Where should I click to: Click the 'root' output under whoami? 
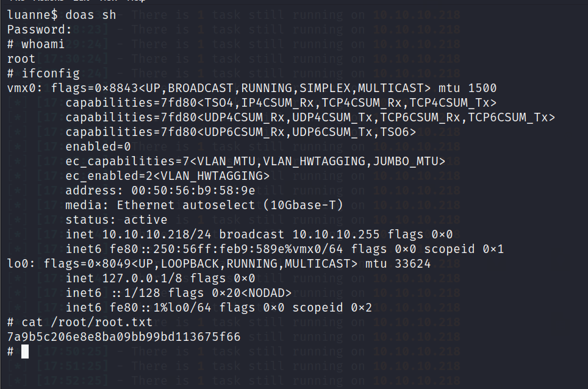click(x=21, y=59)
